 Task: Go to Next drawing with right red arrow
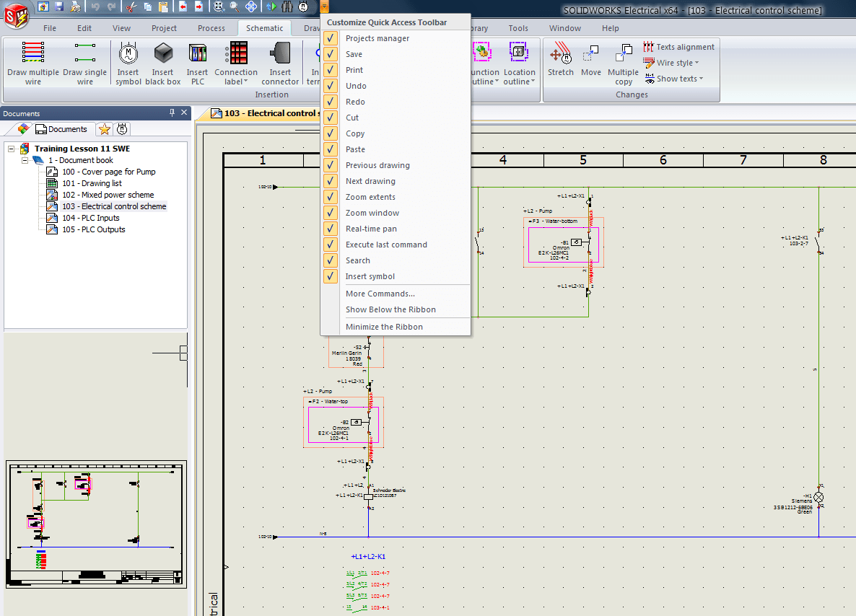pos(199,6)
